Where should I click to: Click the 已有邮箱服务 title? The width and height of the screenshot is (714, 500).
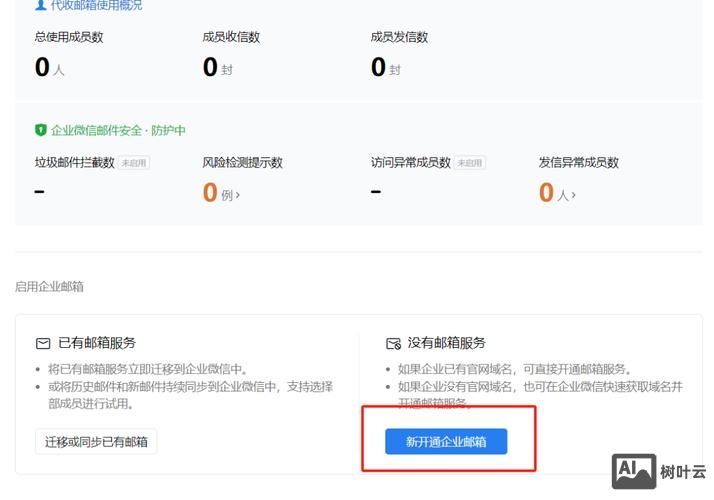[97, 343]
